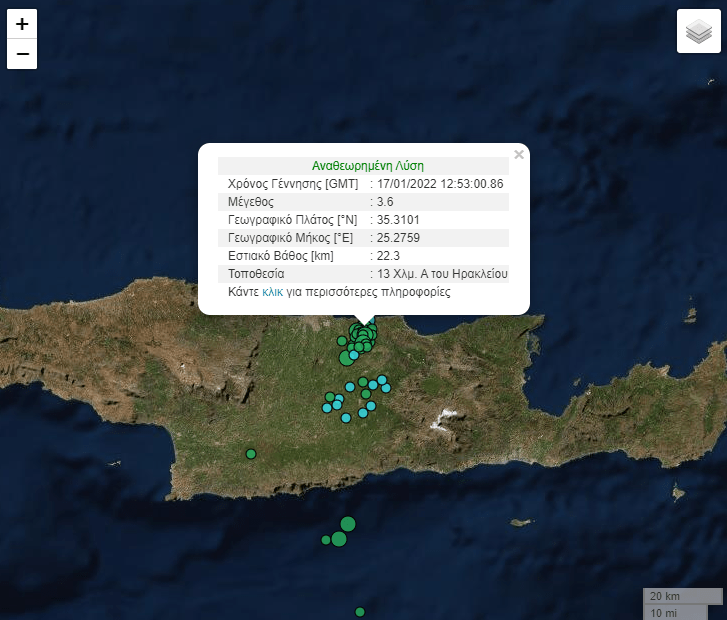
Task: Close the earthquake info popup
Action: (x=518, y=155)
